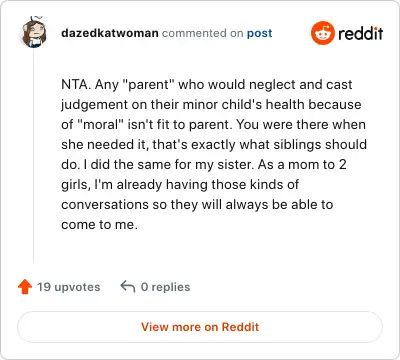Click the View more on Reddit button
The height and width of the screenshot is (360, 400).
(200, 327)
